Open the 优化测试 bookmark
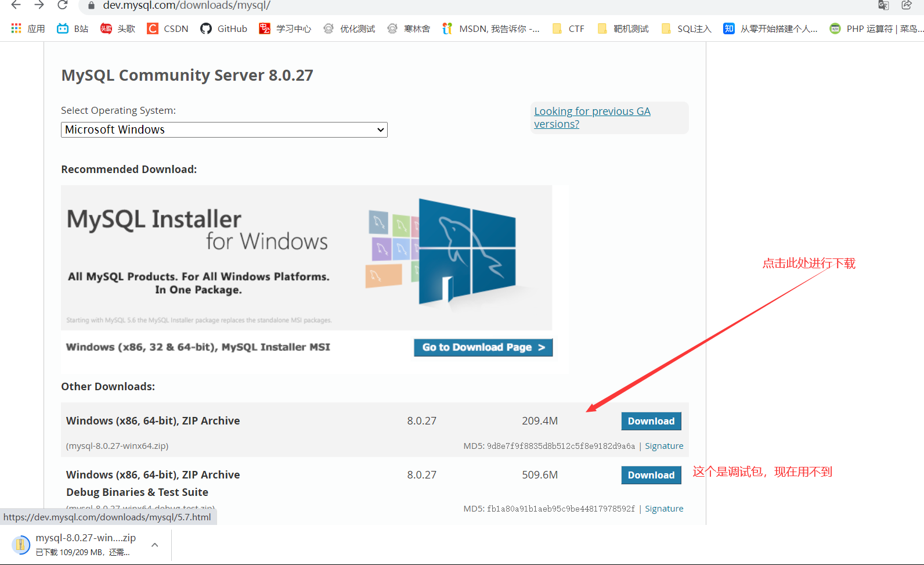The height and width of the screenshot is (565, 924). (349, 28)
